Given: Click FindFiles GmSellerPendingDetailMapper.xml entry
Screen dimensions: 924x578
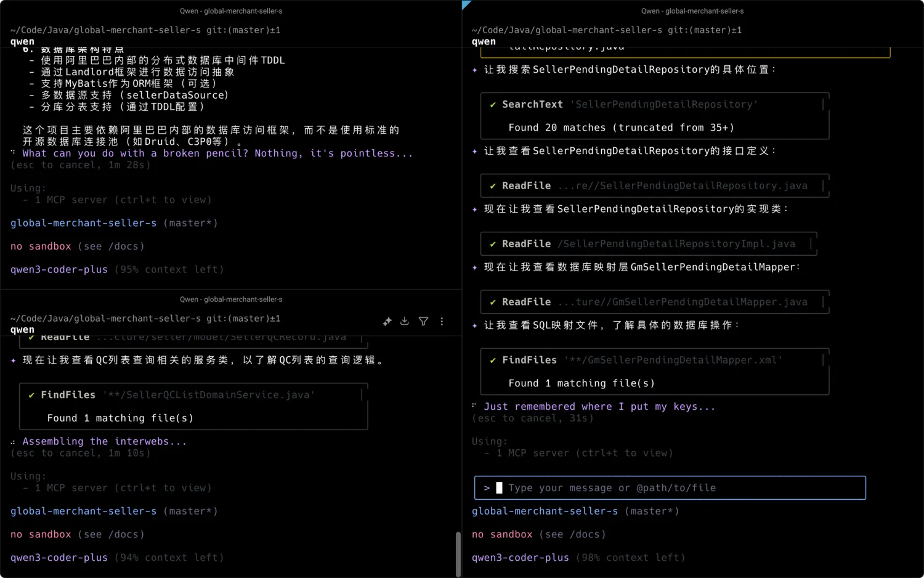Looking at the screenshot, I should pyautogui.click(x=654, y=360).
